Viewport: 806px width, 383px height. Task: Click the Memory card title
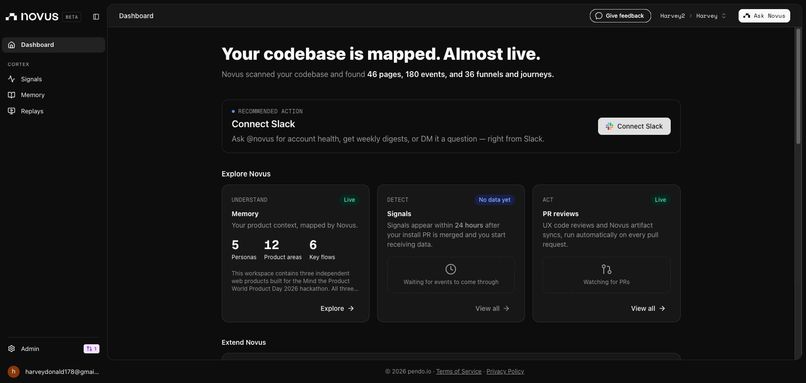pyautogui.click(x=245, y=213)
